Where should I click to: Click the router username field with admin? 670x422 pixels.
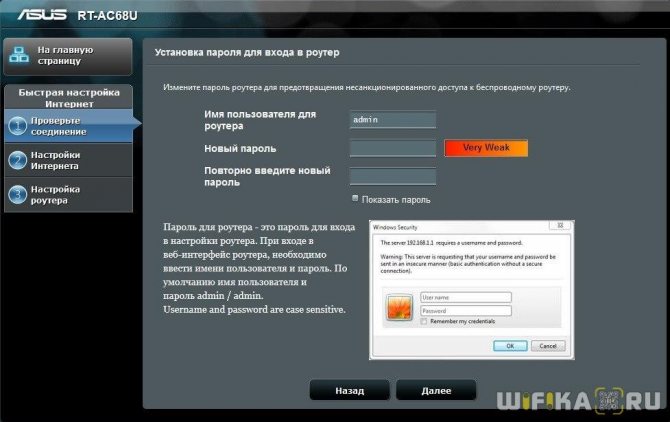coord(393,120)
